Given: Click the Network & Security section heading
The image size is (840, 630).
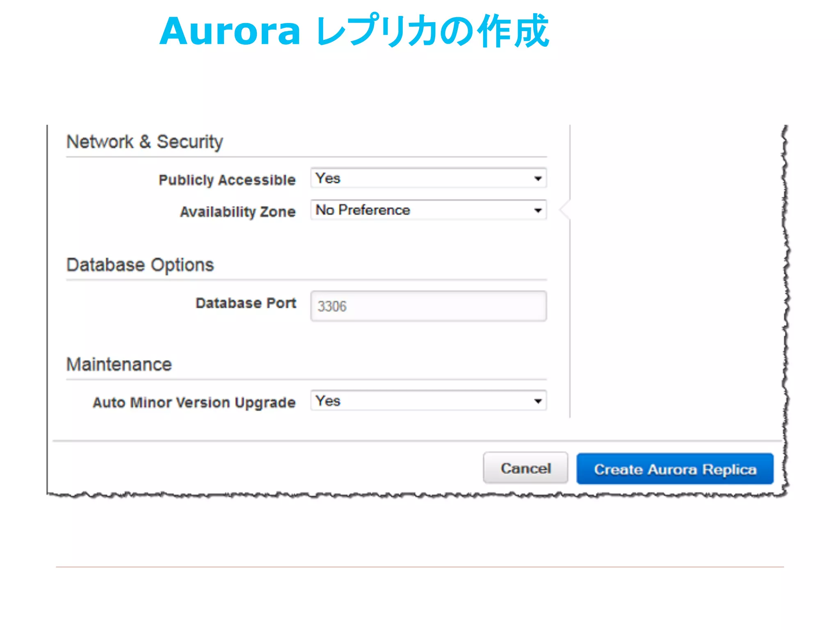Looking at the screenshot, I should tap(144, 142).
